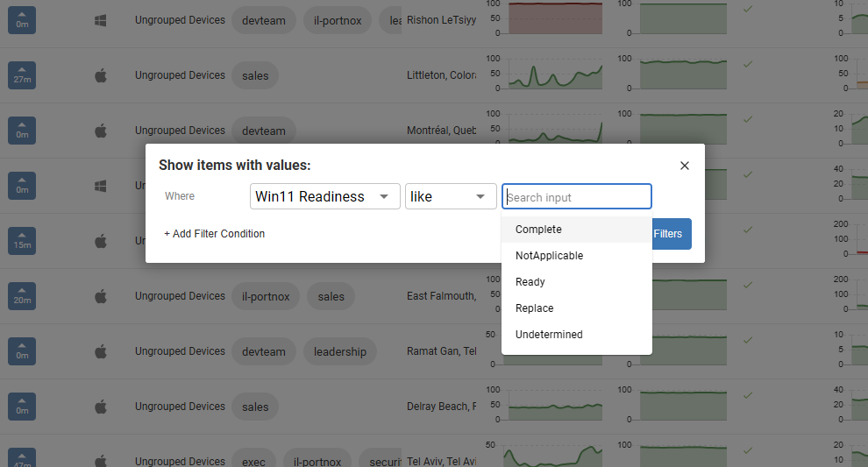Select 'Complete' from the value list
This screenshot has height=467, width=868.
click(538, 230)
